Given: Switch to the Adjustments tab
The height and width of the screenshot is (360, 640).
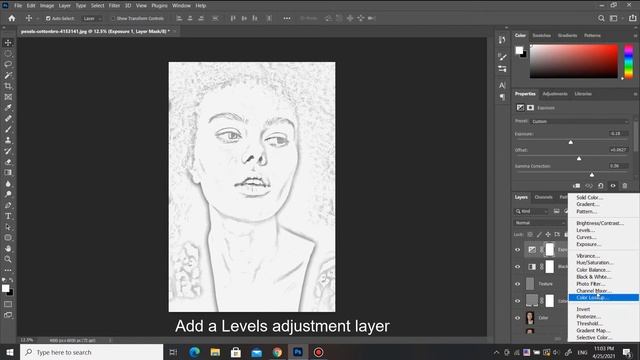Looking at the screenshot, I should coord(555,94).
